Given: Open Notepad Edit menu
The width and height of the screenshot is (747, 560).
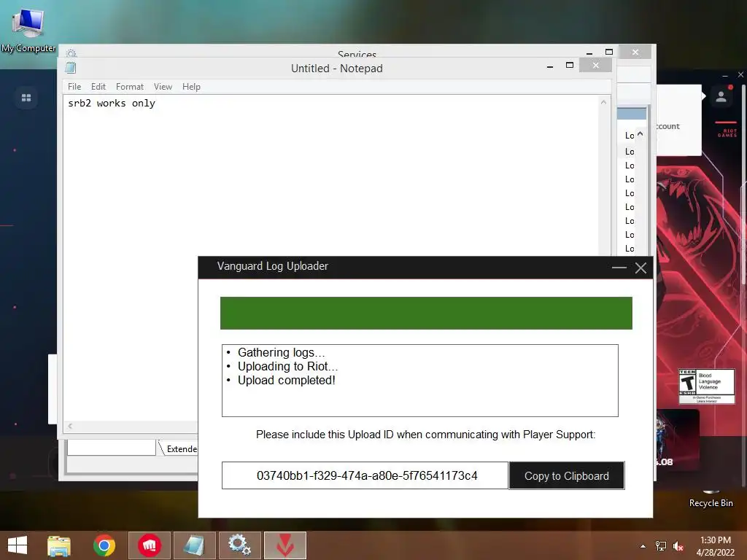Looking at the screenshot, I should [98, 87].
